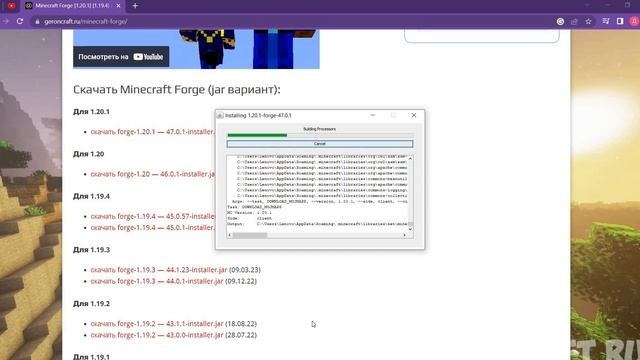
Task: Click the "(18.08.22)" date text
Action: tap(241, 324)
